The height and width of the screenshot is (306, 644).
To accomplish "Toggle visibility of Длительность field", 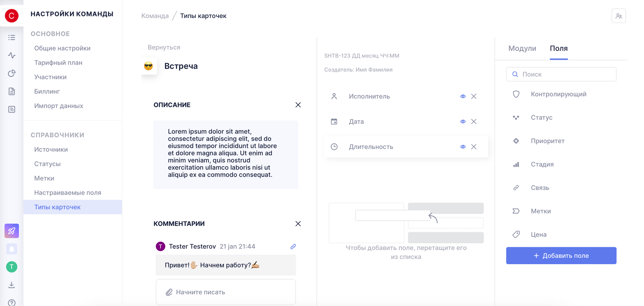I will pyautogui.click(x=463, y=147).
